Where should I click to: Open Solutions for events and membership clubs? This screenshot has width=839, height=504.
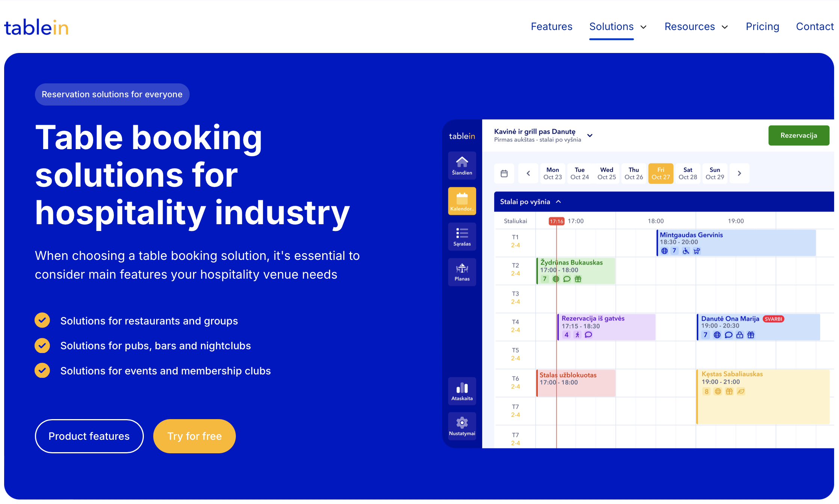point(166,371)
